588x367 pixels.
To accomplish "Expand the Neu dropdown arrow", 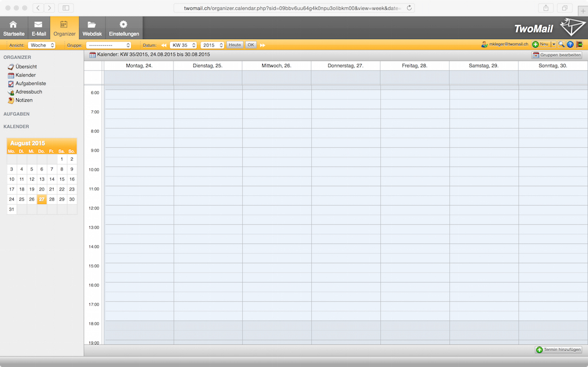I will point(554,44).
